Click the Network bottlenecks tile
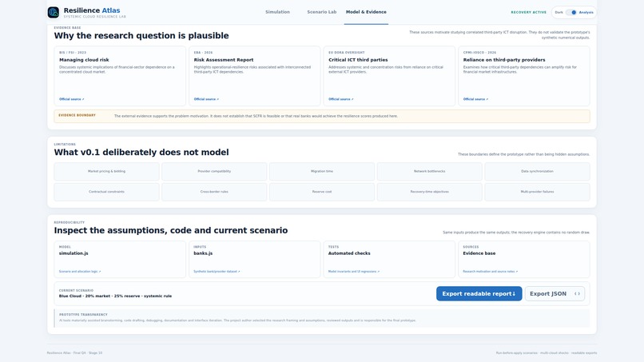This screenshot has width=644, height=362. pyautogui.click(x=429, y=171)
